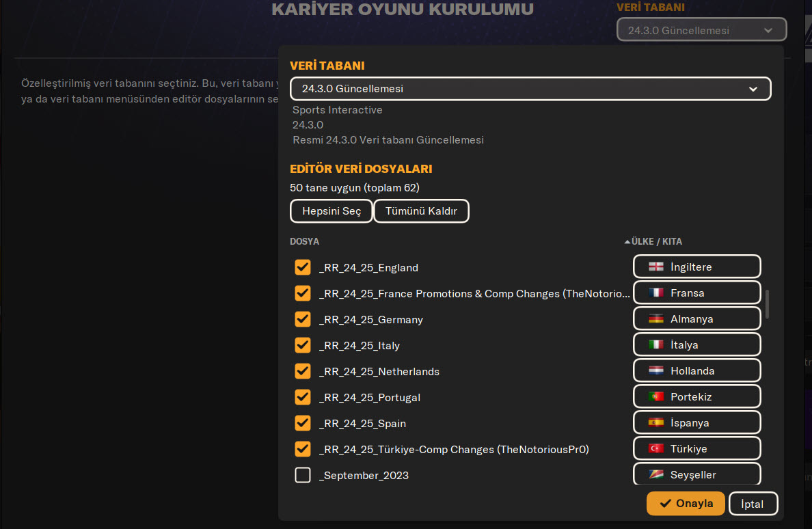Confirm selection with the Onayla button
Viewport: 812px width, 529px height.
point(686,504)
